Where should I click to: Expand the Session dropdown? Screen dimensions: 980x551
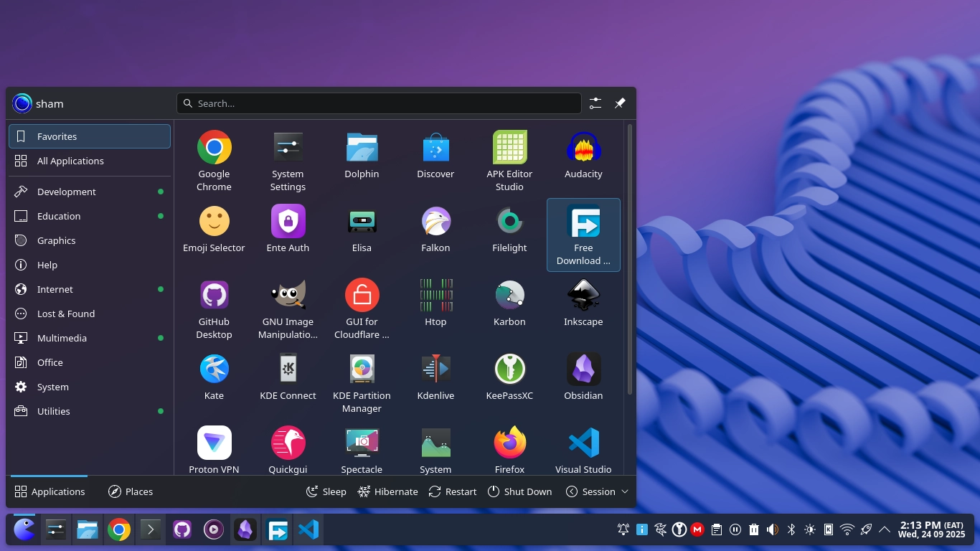coord(597,491)
